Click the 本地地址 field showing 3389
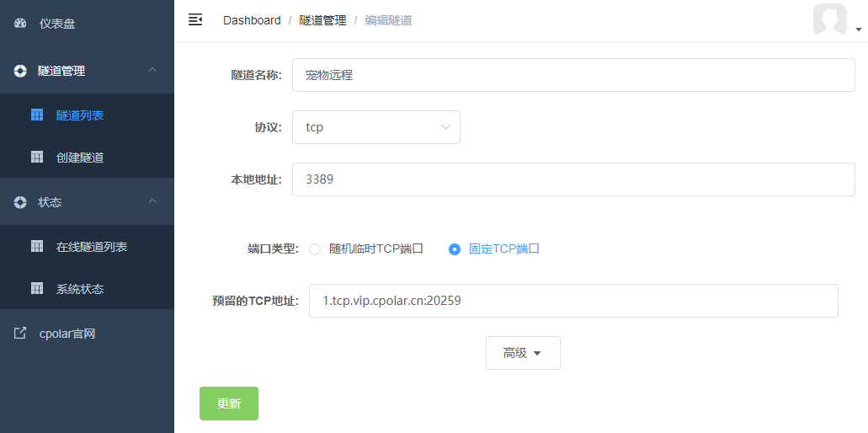This screenshot has width=868, height=433. click(573, 179)
